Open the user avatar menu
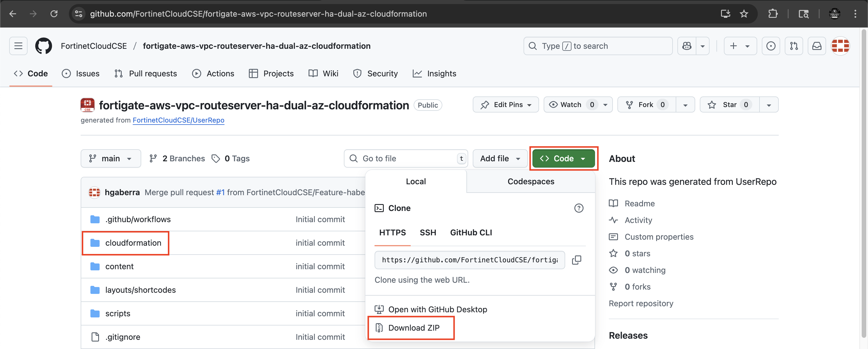The height and width of the screenshot is (349, 868). coord(840,46)
